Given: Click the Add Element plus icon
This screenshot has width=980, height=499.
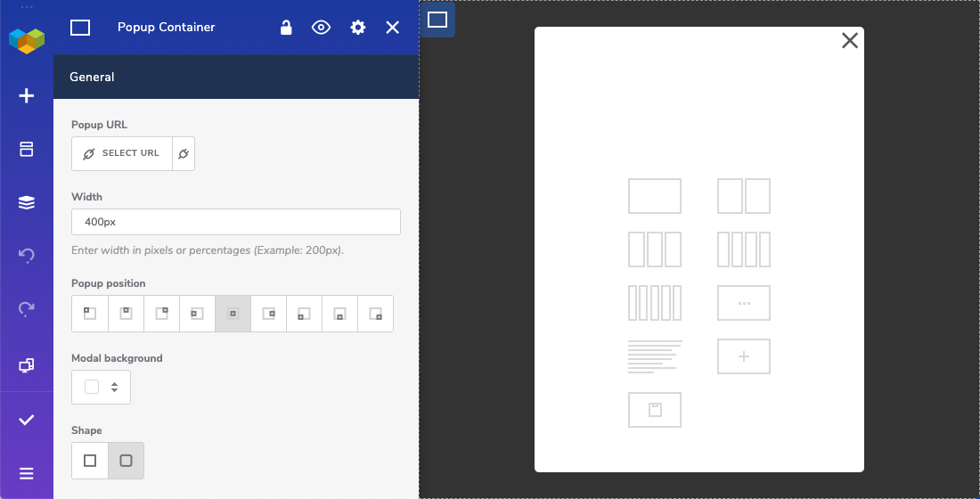Looking at the screenshot, I should click(27, 95).
